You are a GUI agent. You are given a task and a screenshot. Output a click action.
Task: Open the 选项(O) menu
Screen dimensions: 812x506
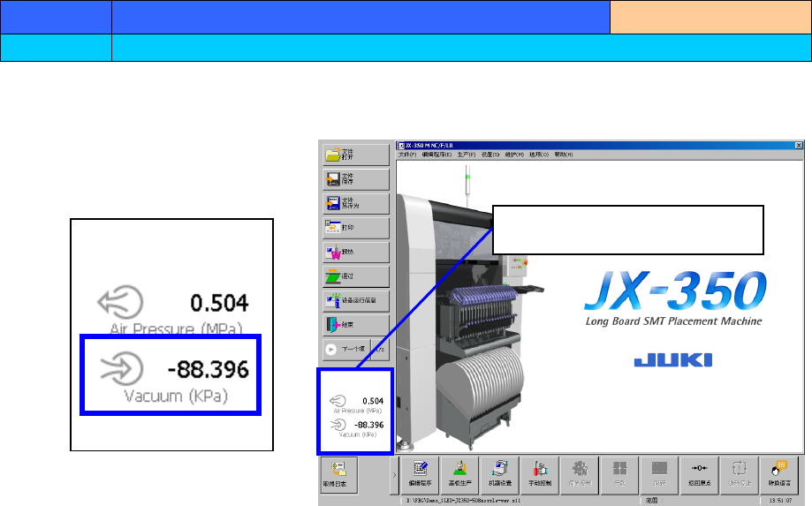tap(539, 155)
